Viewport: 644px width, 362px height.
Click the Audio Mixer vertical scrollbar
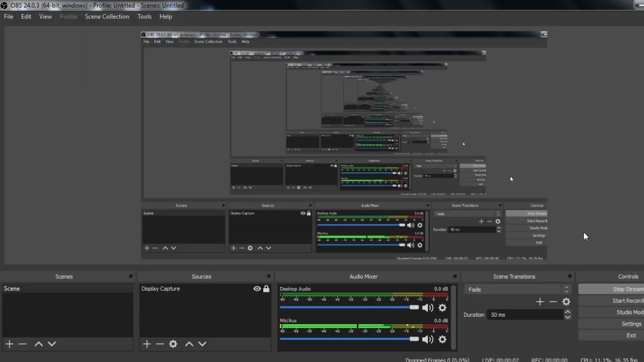coord(454,317)
